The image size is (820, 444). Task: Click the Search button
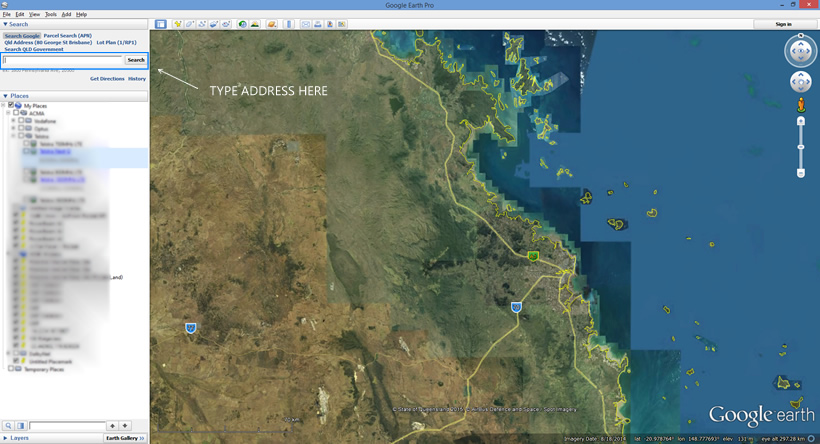tap(136, 60)
